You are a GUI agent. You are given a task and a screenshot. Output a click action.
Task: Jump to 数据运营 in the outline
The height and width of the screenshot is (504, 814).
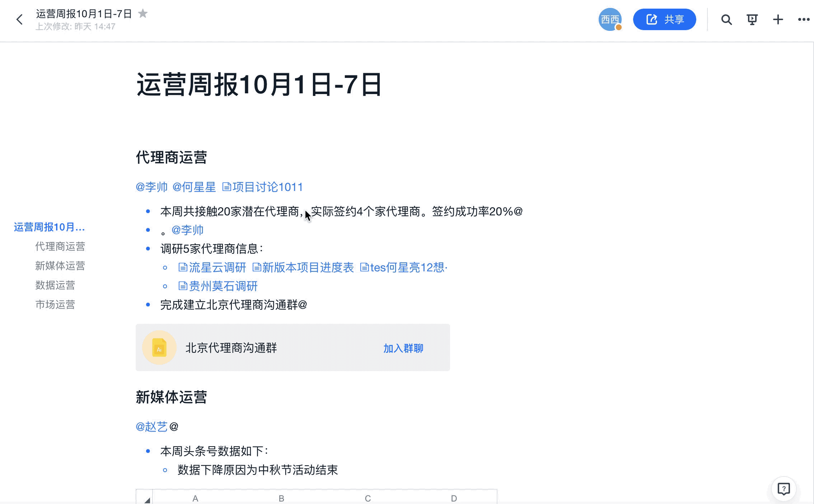(55, 285)
